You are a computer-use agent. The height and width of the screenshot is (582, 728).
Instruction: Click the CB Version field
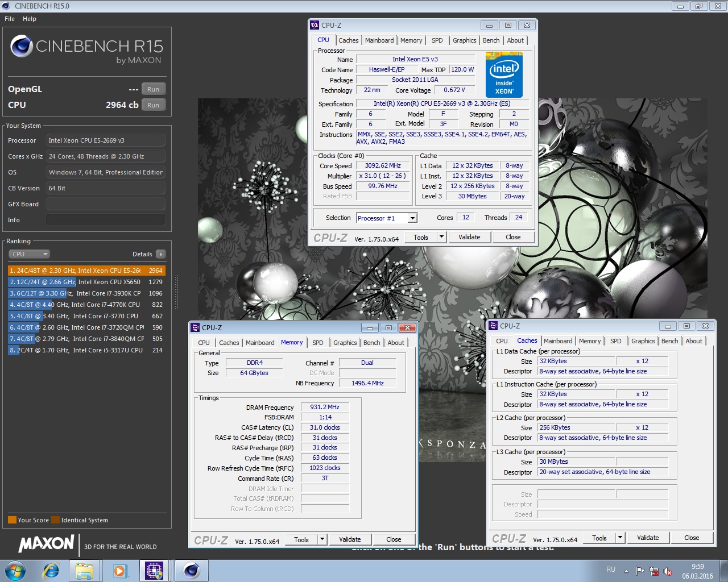(x=106, y=188)
